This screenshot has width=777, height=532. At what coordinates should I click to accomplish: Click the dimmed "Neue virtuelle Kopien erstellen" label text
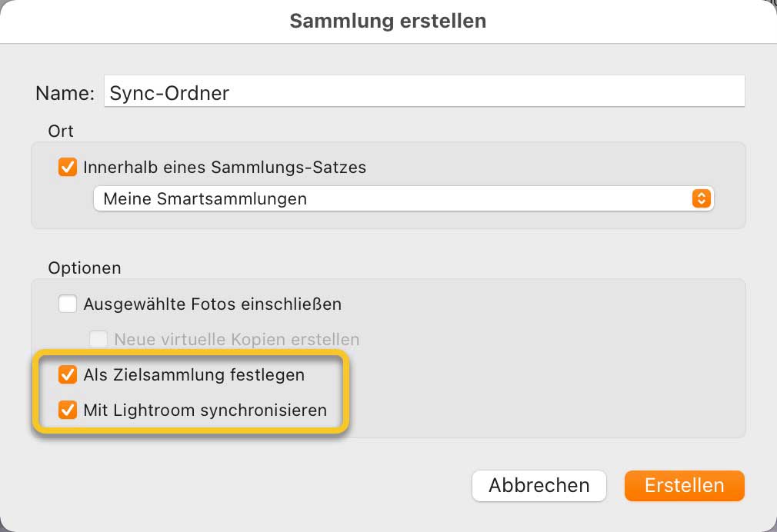237,339
